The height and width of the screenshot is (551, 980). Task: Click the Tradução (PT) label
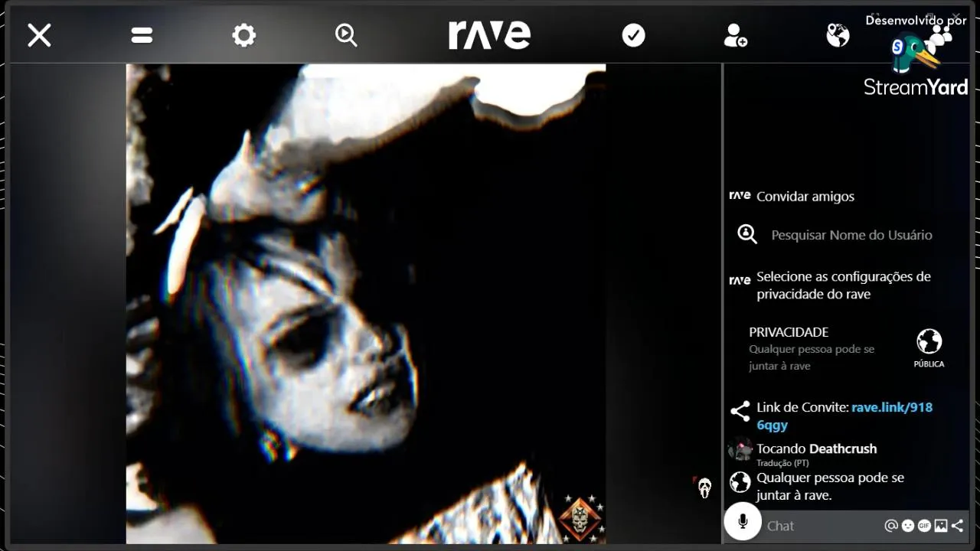coord(782,463)
